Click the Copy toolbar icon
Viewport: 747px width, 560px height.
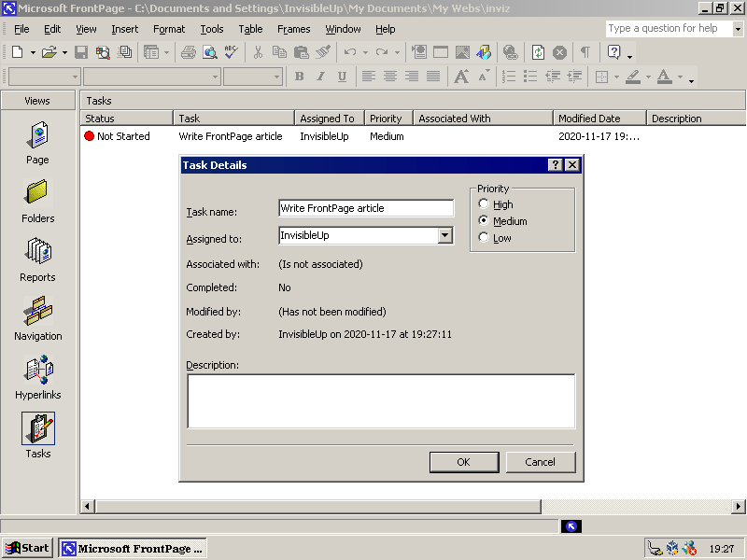pos(279,52)
